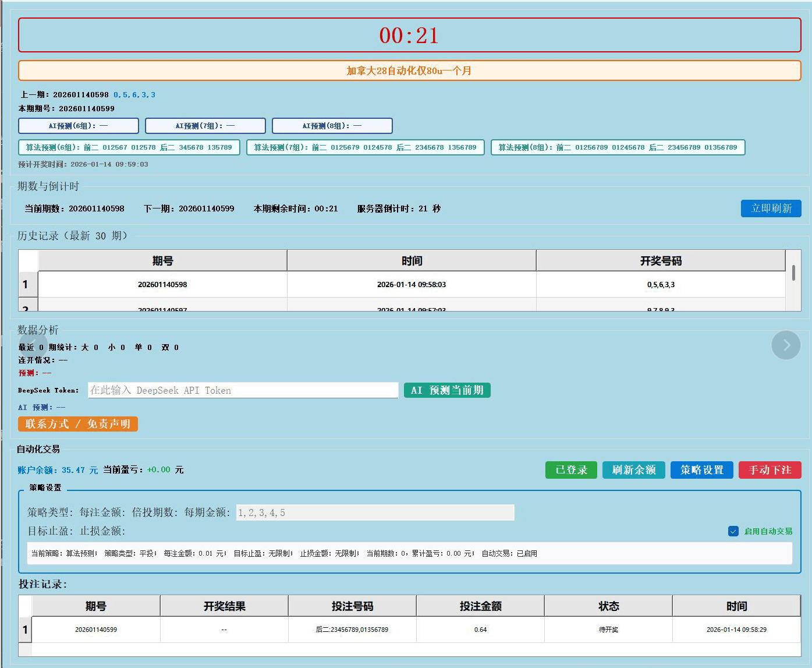Toggle the 启用自动交易 checkbox off
812x668 pixels.
(733, 531)
